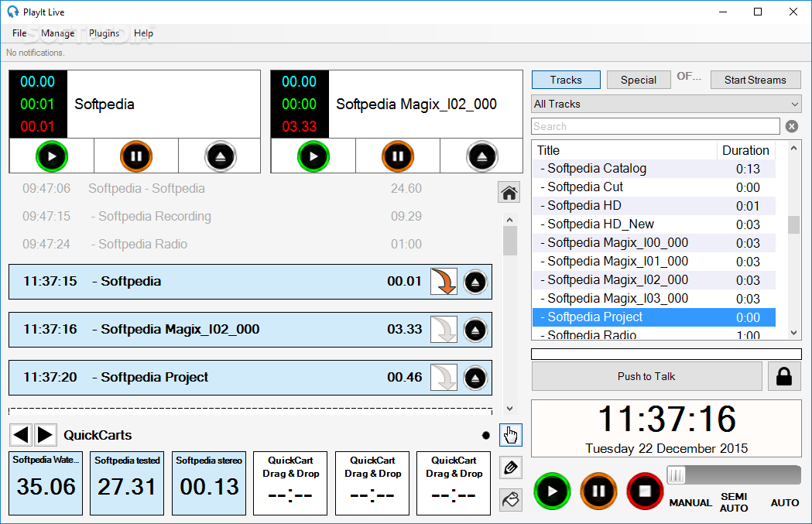Switch to the Special tab
This screenshot has width=812, height=524.
click(639, 80)
